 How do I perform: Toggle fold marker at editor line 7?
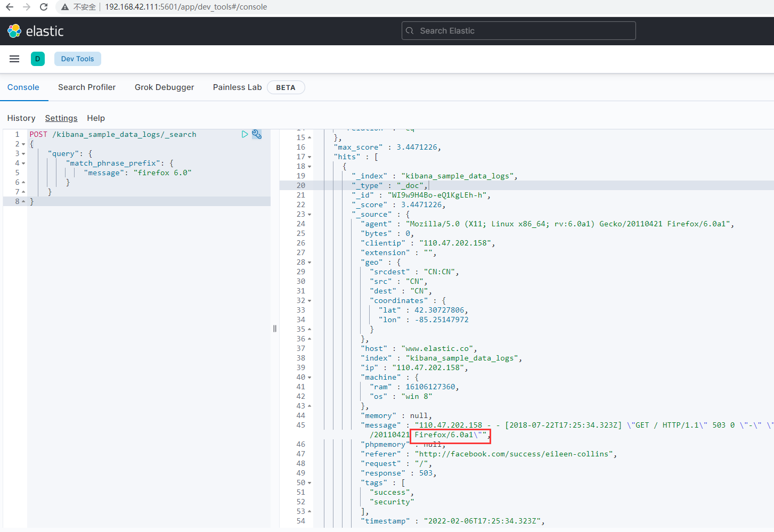(23, 192)
